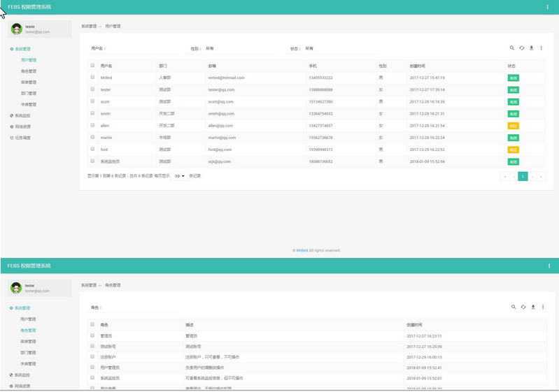Open the 状态 filter dropdown

point(339,49)
